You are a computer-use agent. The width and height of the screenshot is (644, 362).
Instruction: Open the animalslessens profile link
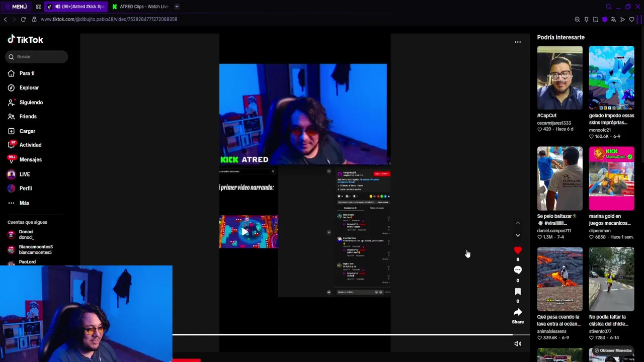552,331
